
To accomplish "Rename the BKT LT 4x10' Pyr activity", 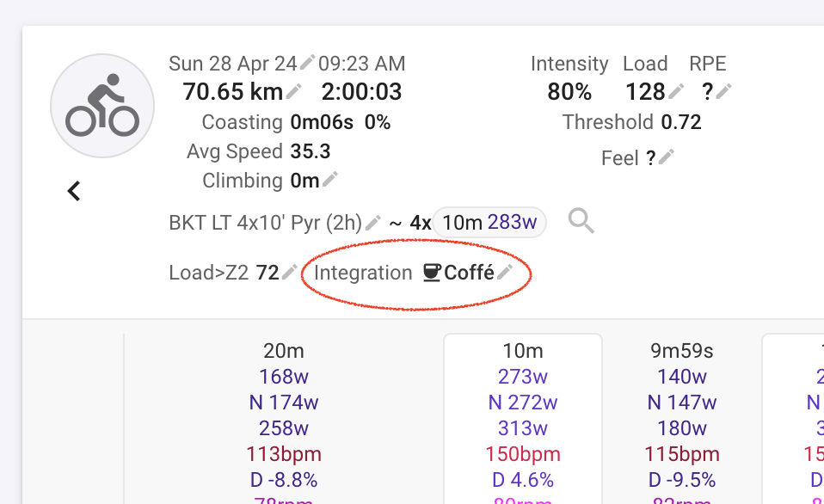I will point(373,222).
